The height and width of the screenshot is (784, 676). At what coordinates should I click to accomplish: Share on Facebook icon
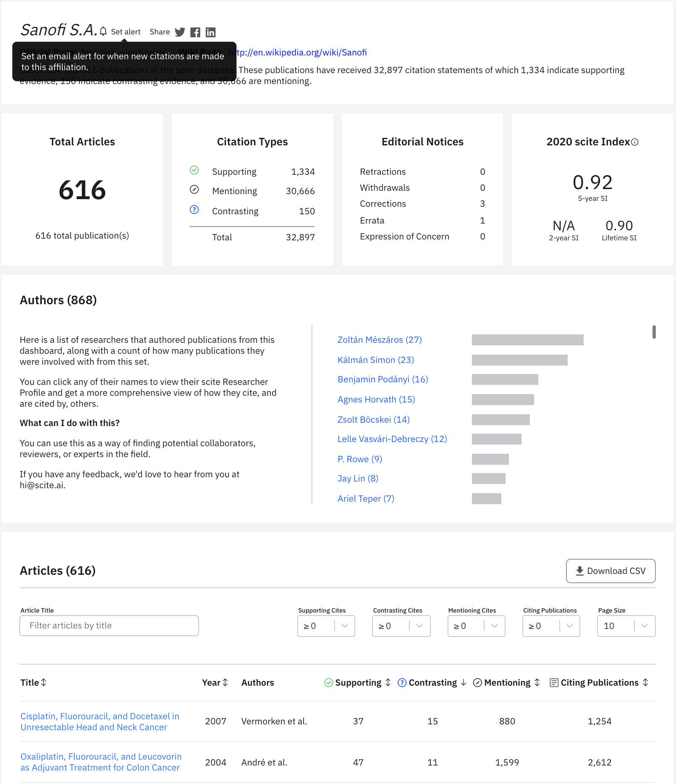coord(195,32)
